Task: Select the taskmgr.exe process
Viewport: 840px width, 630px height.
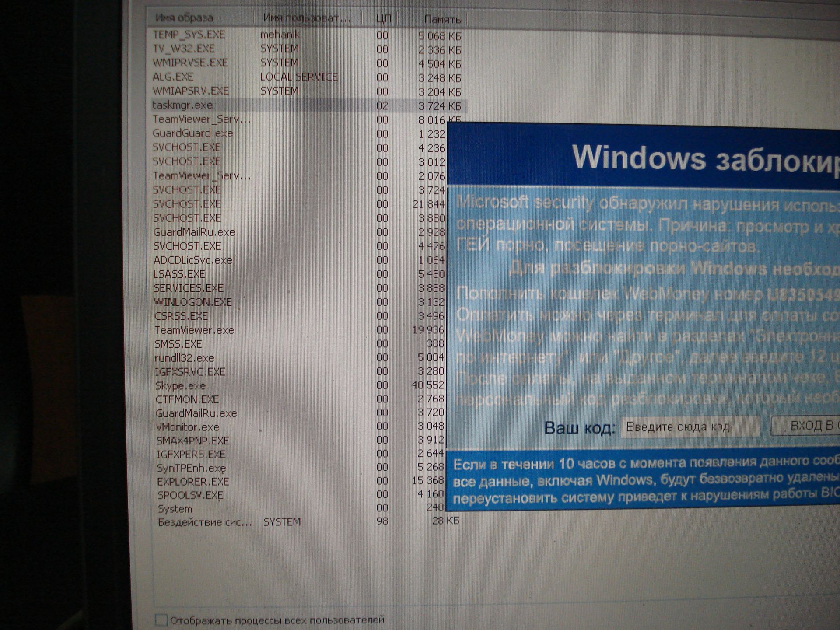Action: tap(182, 105)
